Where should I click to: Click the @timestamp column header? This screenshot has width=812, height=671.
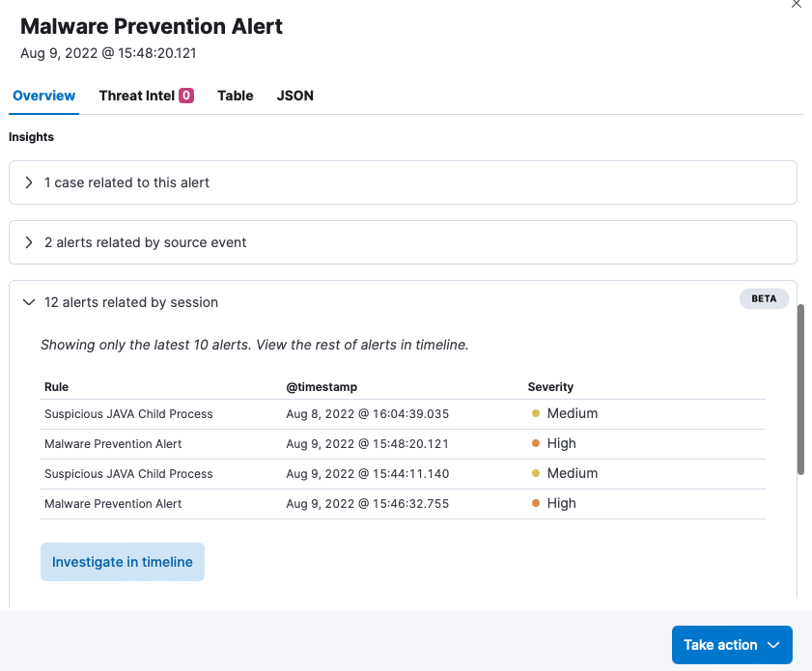coord(322,387)
